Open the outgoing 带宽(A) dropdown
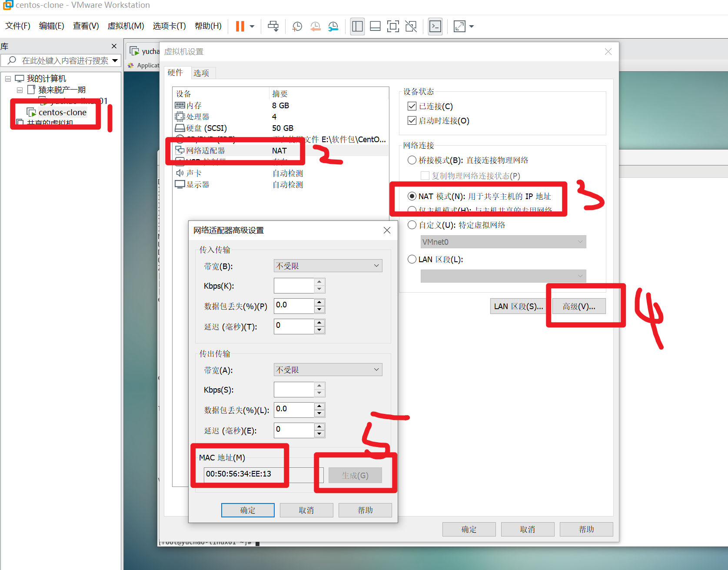728x570 pixels. [328, 370]
